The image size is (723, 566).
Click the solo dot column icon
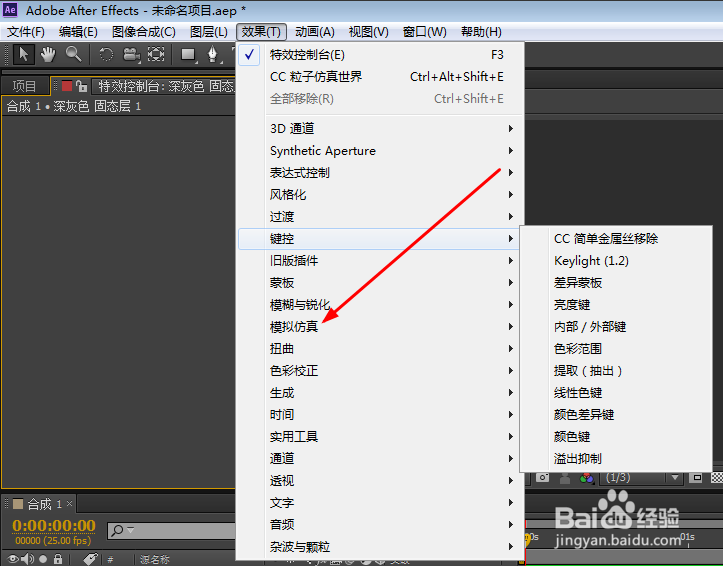(43, 559)
